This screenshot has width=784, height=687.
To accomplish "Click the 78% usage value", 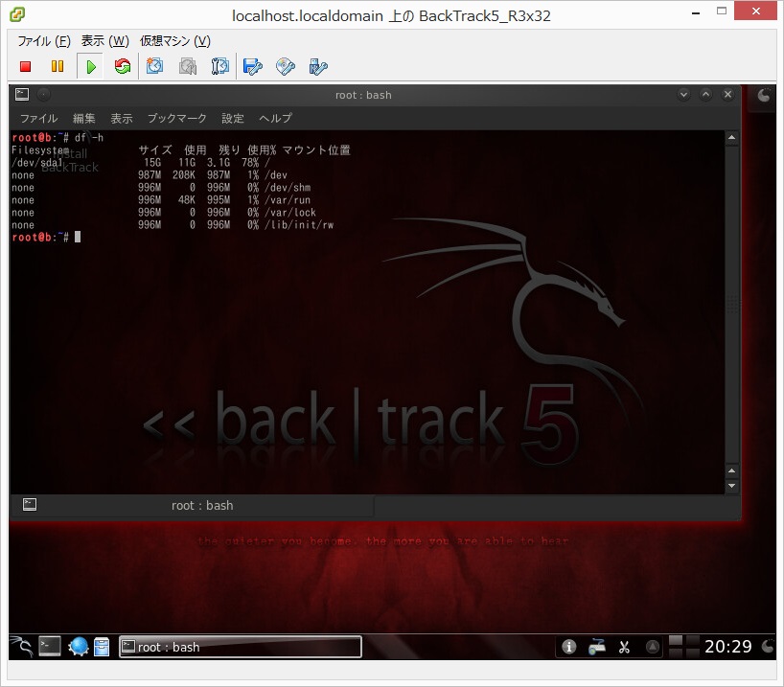I will pos(250,163).
